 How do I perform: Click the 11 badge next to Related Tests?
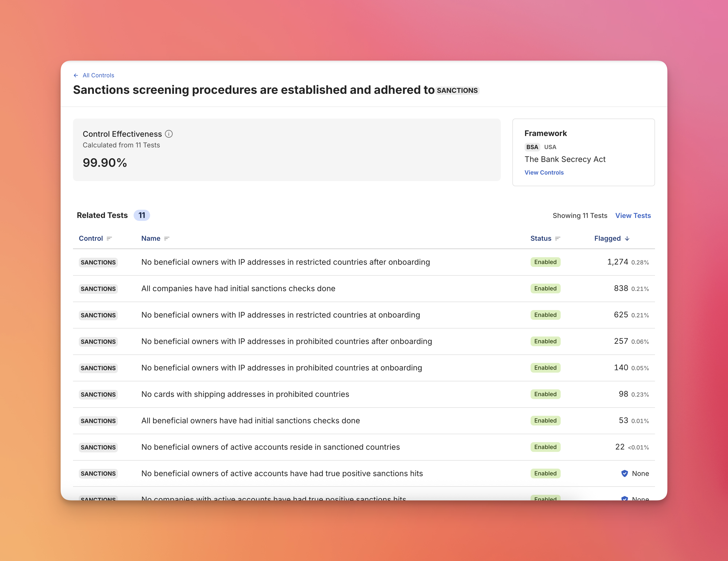click(x=142, y=215)
